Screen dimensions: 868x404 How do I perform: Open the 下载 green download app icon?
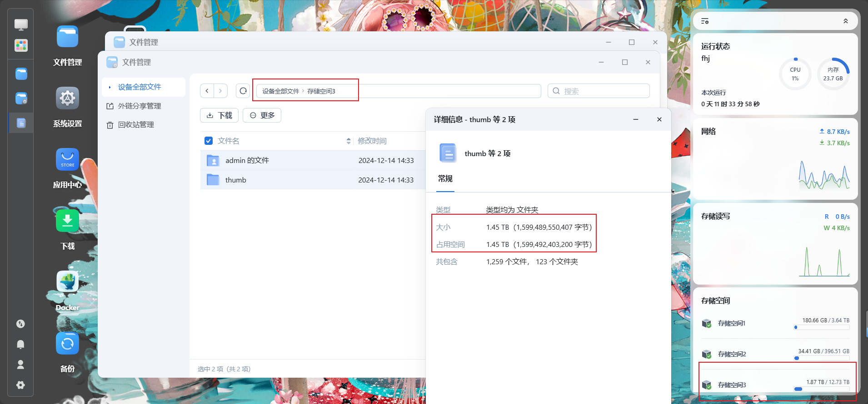coord(67,221)
